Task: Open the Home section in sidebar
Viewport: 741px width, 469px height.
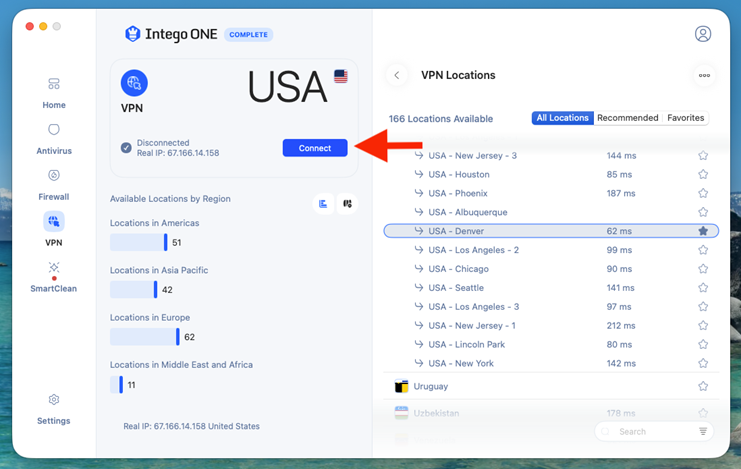Action: [x=54, y=93]
